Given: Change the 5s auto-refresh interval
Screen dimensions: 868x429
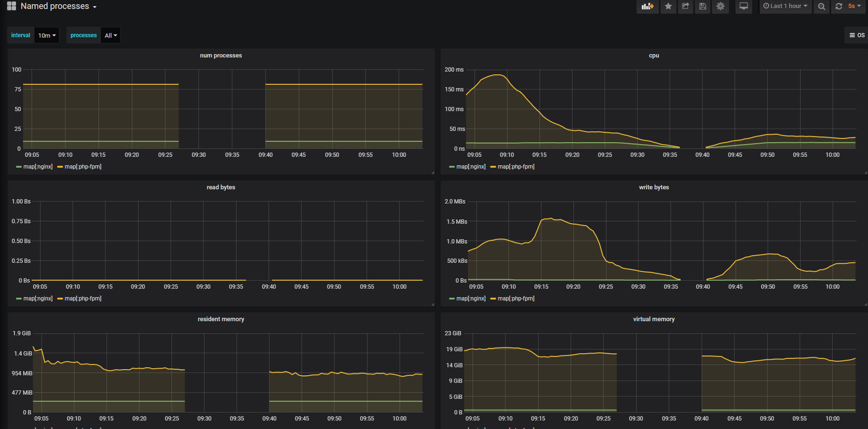Looking at the screenshot, I should (852, 6).
